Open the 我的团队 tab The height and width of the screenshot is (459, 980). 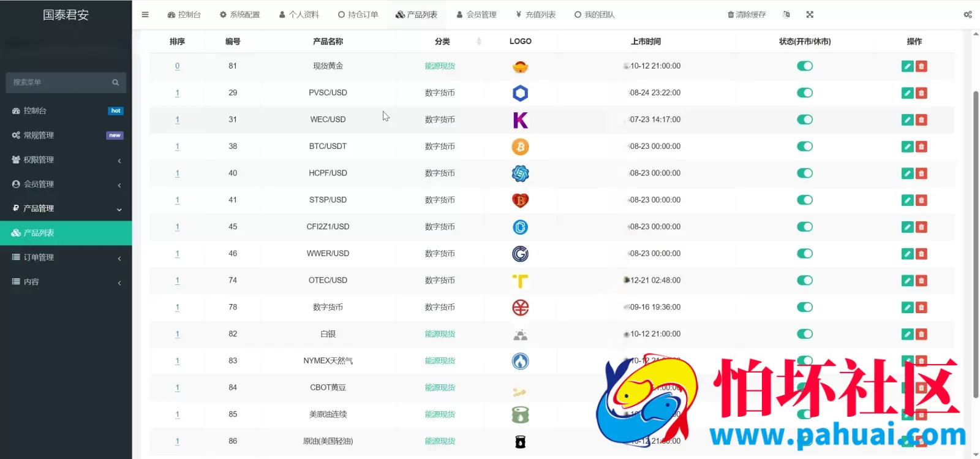click(x=594, y=15)
